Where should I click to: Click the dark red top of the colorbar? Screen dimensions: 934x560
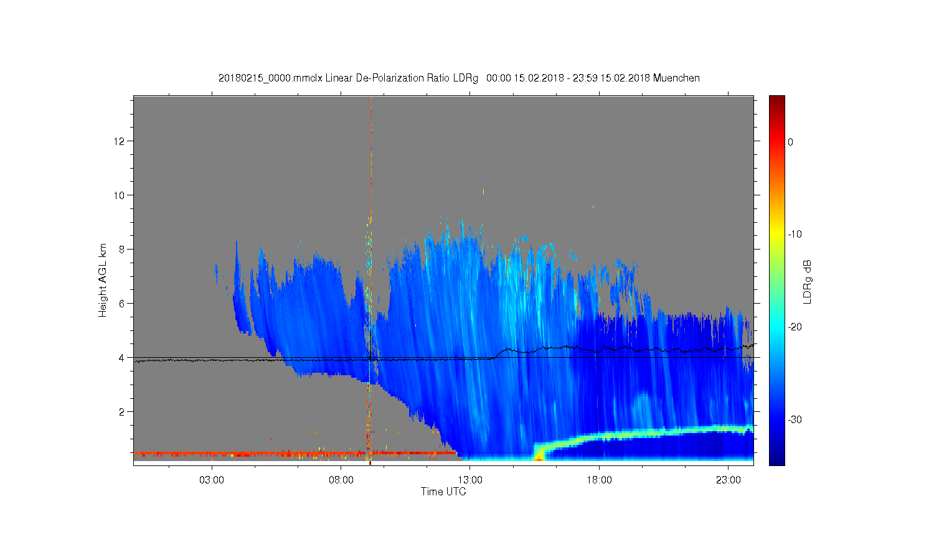coord(777,101)
